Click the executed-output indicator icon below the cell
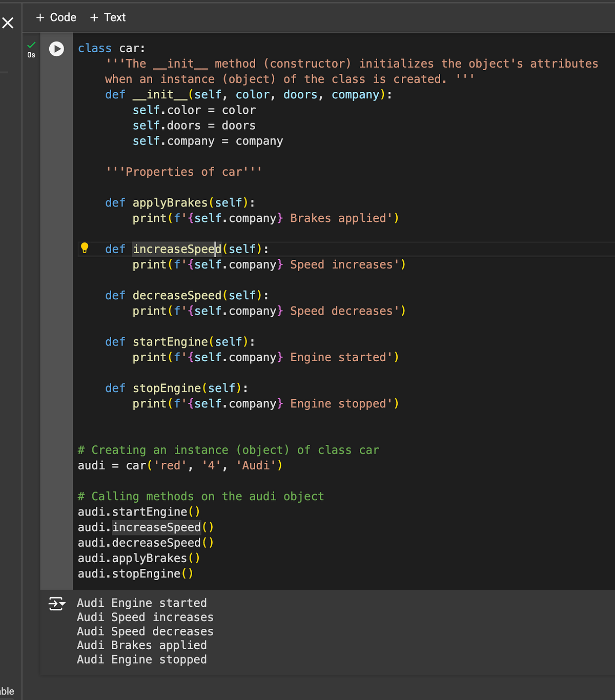 pos(55,604)
